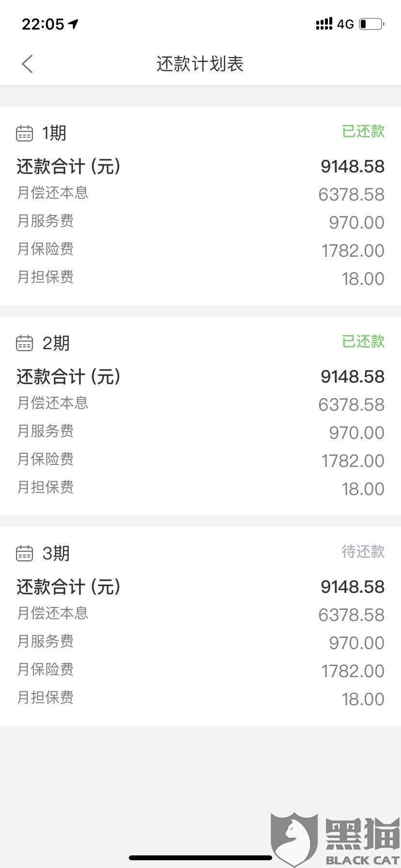
Task: Select 月保险费 row in 3期
Action: [200, 670]
